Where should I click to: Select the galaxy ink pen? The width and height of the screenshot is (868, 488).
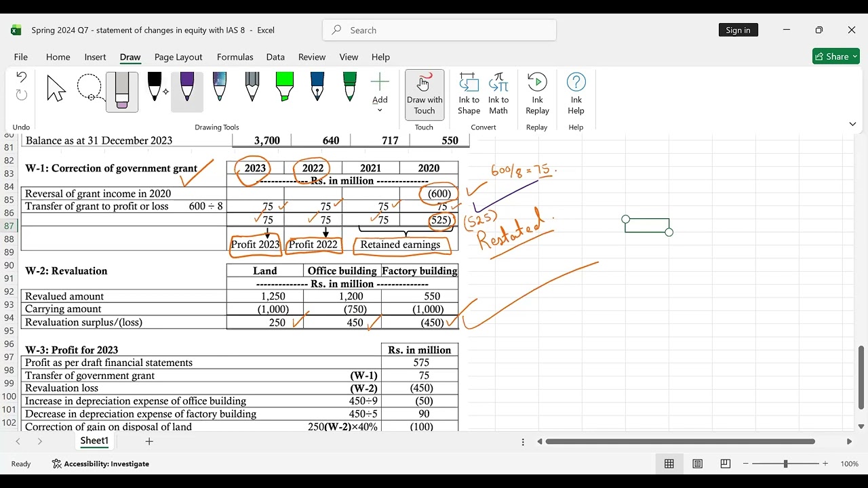click(x=220, y=88)
